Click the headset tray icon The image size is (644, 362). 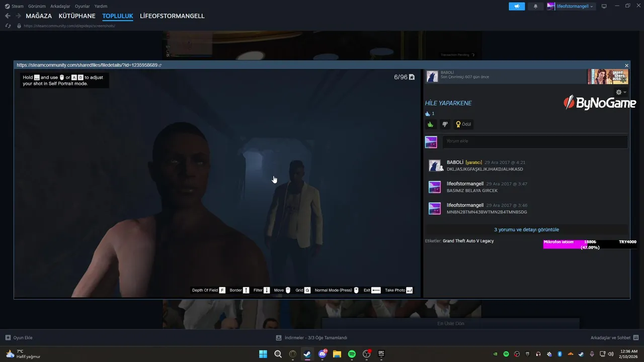pyautogui.click(x=538, y=354)
